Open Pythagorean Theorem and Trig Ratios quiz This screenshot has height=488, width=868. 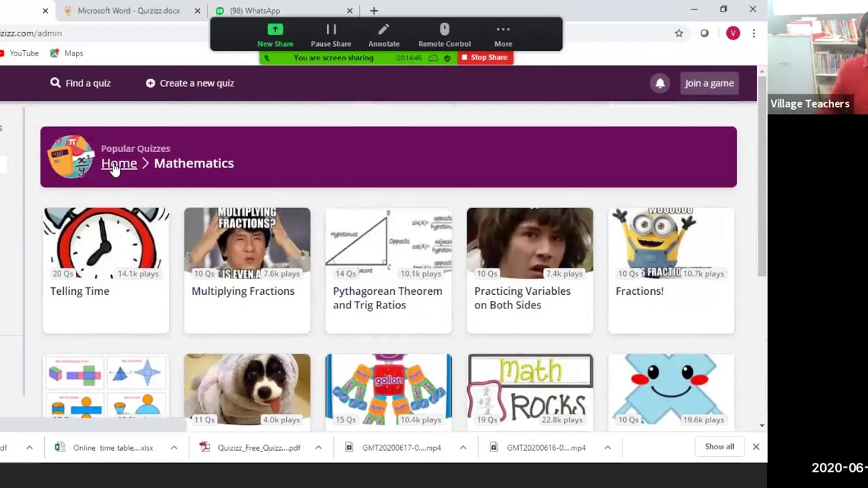pos(389,270)
